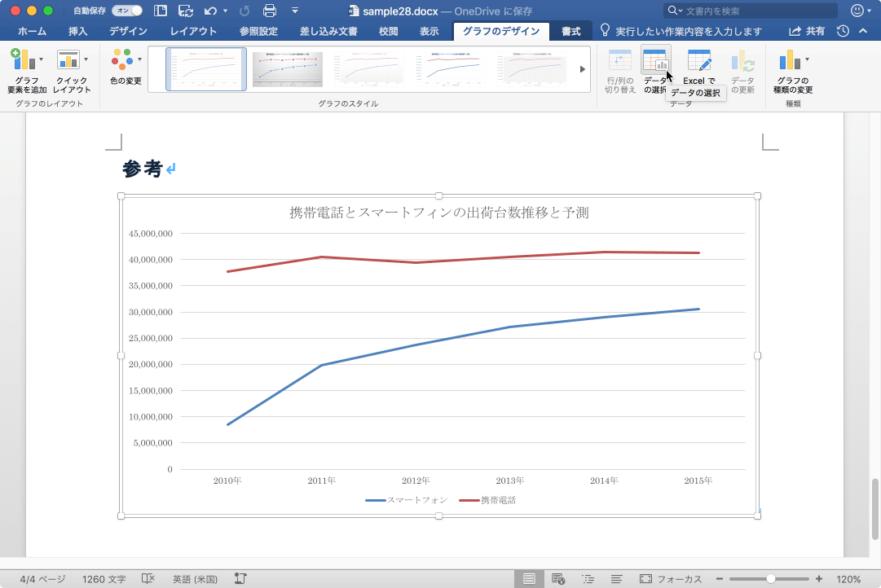Click Select Data (データの選択) icon
This screenshot has height=588, width=881.
point(654,59)
